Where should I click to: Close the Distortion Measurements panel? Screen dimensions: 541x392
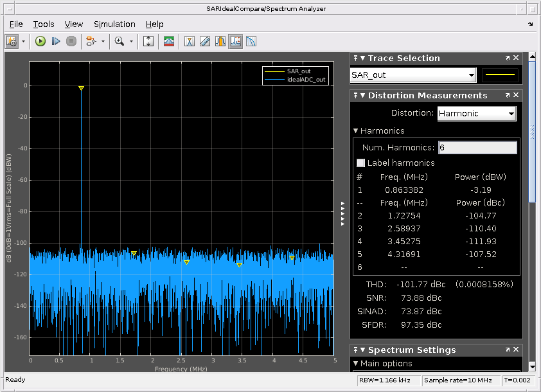click(x=517, y=96)
